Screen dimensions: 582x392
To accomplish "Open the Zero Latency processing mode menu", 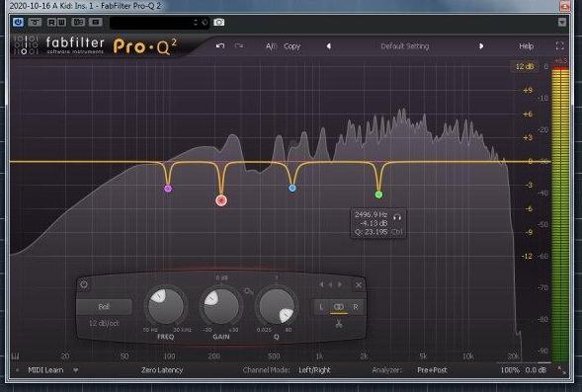I will click(x=162, y=370).
